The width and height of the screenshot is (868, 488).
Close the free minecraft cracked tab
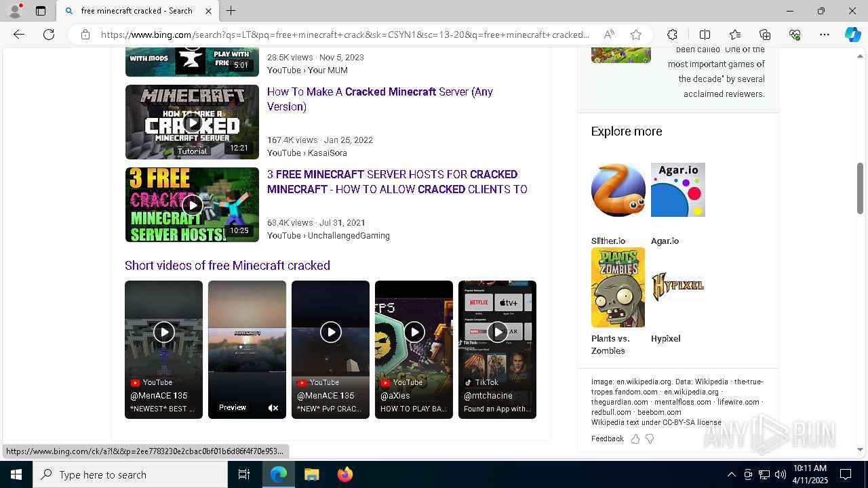[x=208, y=11]
